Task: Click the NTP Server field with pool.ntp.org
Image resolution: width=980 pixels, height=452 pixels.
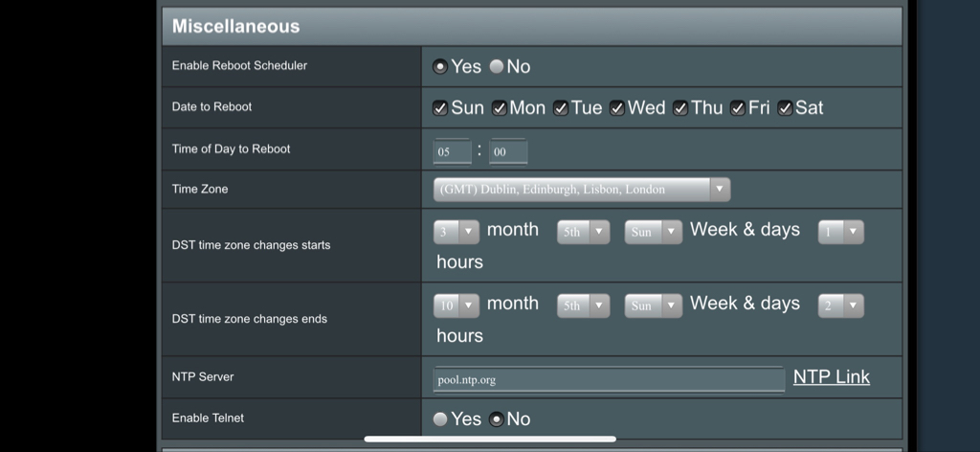Action: tap(609, 379)
